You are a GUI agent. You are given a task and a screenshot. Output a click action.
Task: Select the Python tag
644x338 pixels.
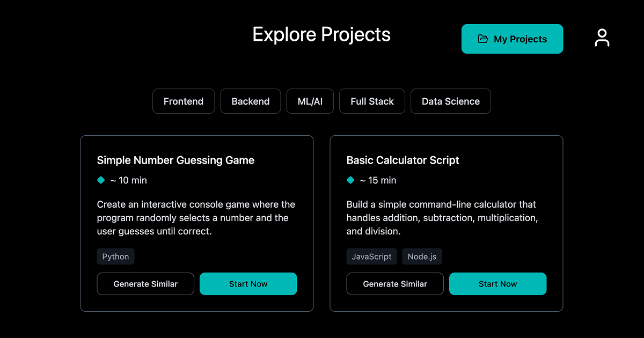click(x=115, y=256)
